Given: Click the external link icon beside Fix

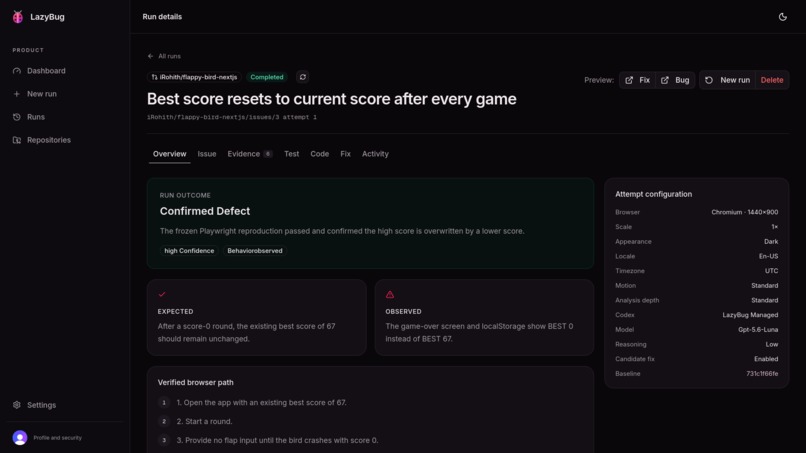Looking at the screenshot, I should [x=629, y=80].
